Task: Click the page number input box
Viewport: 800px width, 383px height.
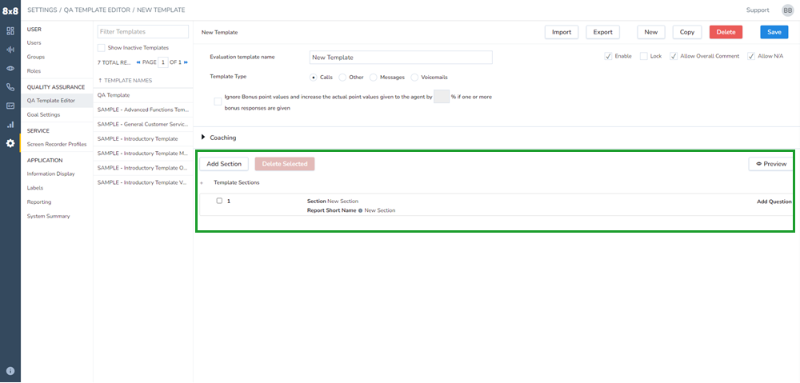Action: pos(163,62)
